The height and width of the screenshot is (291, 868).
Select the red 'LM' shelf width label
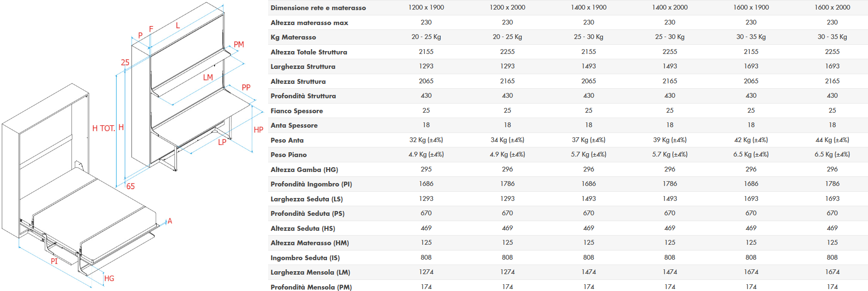tap(208, 78)
